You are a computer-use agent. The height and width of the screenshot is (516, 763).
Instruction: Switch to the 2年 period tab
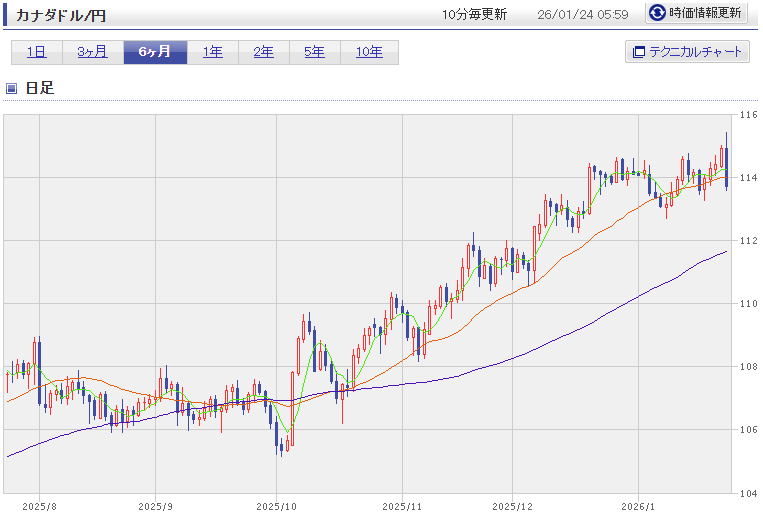tap(264, 52)
